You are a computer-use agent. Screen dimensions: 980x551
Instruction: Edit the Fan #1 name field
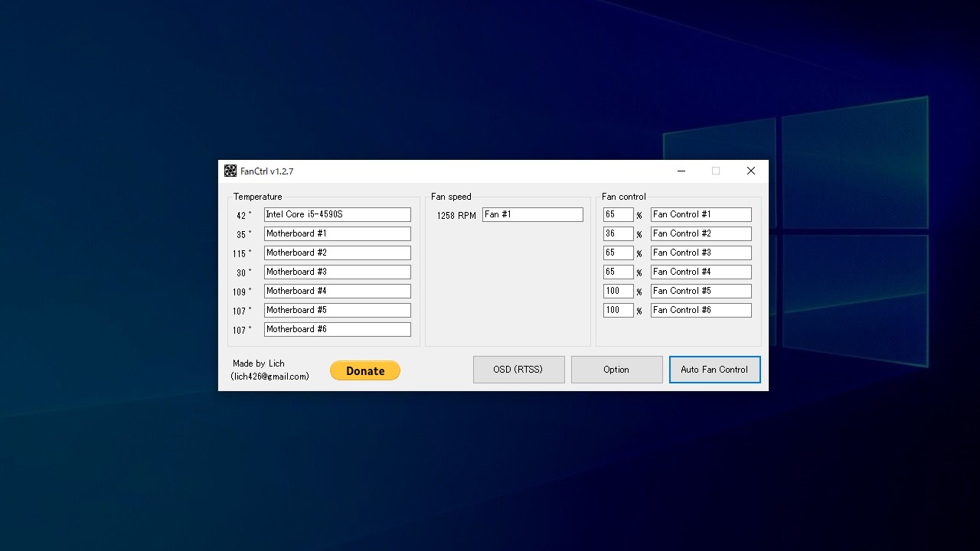[533, 215]
